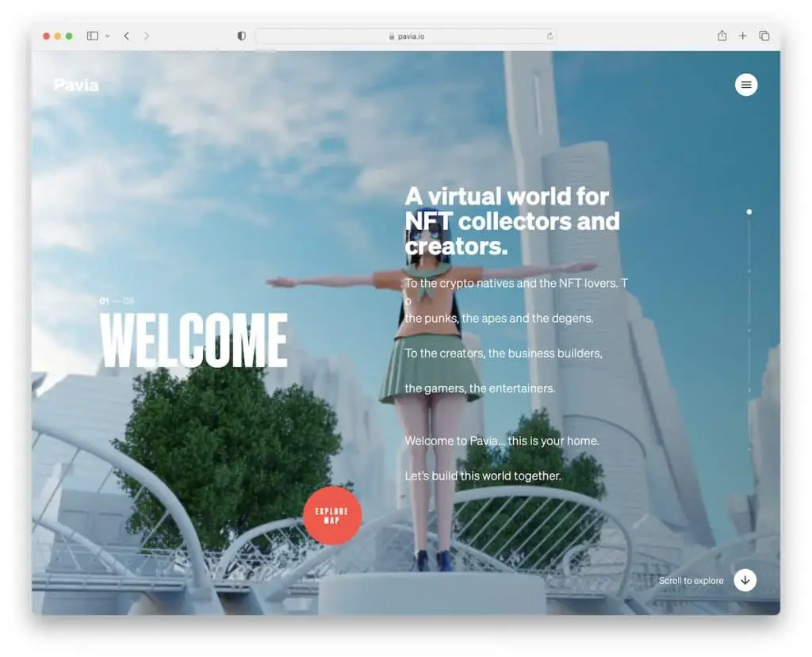Click the Pavia logo

76,85
